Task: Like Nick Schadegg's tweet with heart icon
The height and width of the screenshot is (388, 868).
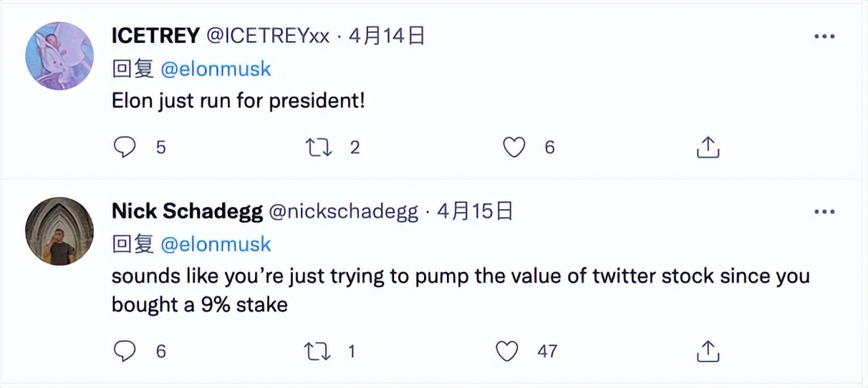Action: (507, 351)
